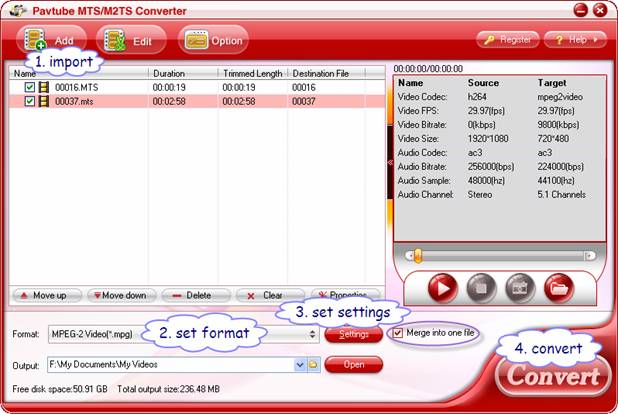Click the Trimmed Length column header
The height and width of the screenshot is (414, 618).
(253, 73)
